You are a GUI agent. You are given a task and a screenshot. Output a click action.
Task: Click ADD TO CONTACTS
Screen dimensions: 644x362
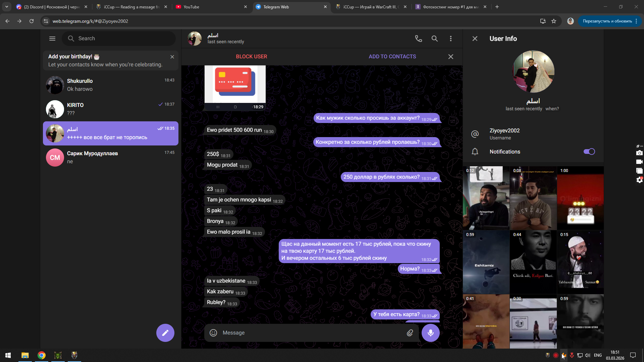(x=392, y=57)
